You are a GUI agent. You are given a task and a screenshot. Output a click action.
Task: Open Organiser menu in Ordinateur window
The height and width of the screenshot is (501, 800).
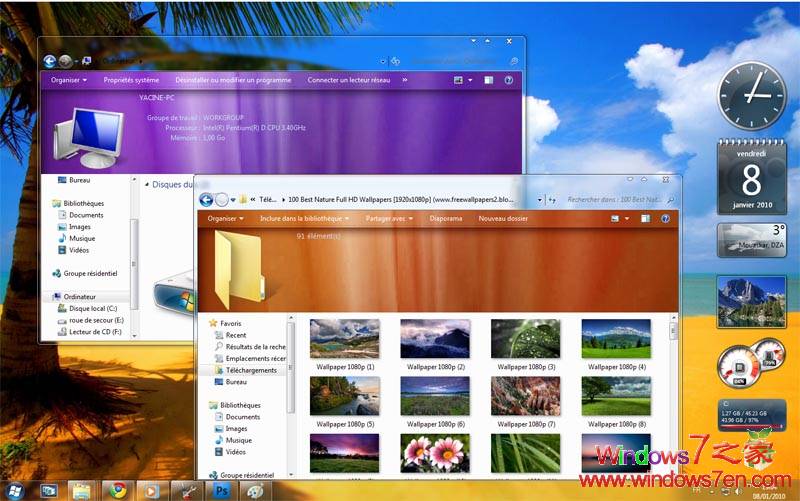pos(68,80)
